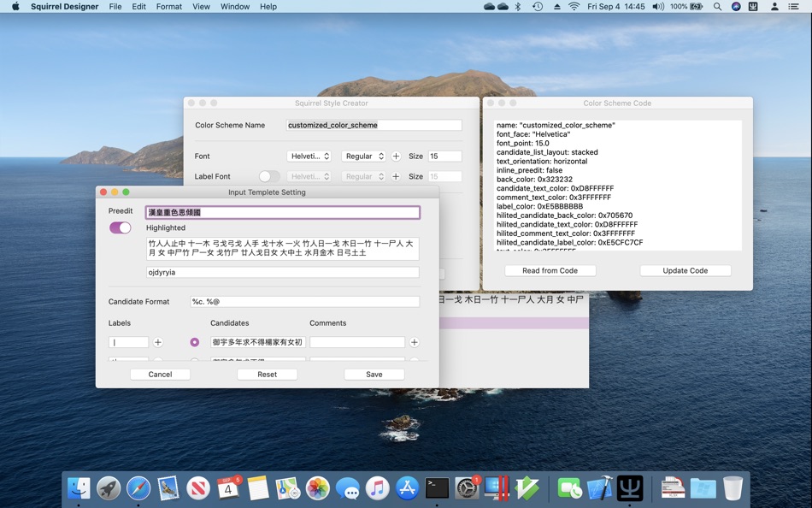
Task: Click the Update Code button
Action: [685, 270]
